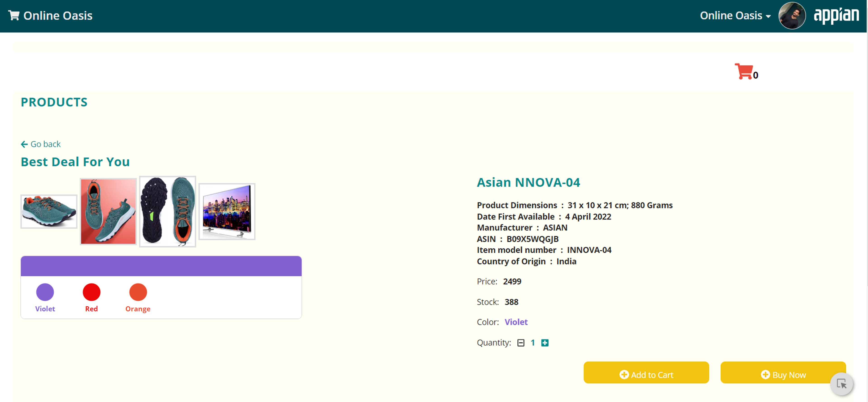Click the quantity value 1
The image size is (868, 402).
[532, 343]
